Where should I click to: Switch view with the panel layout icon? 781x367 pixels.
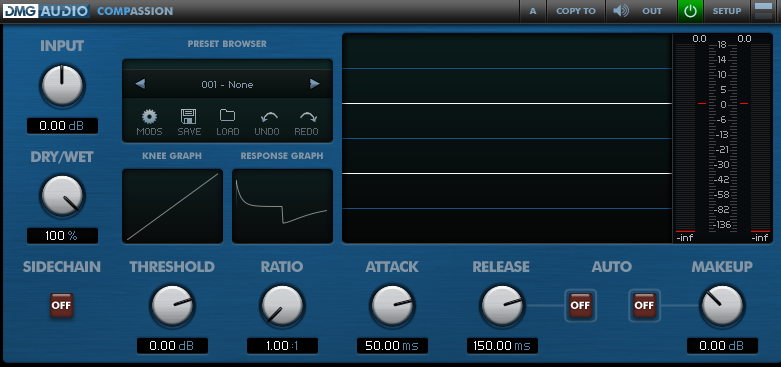click(763, 11)
